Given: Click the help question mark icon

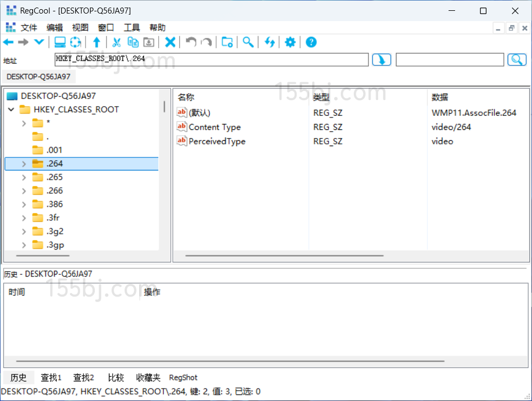Looking at the screenshot, I should pos(311,42).
